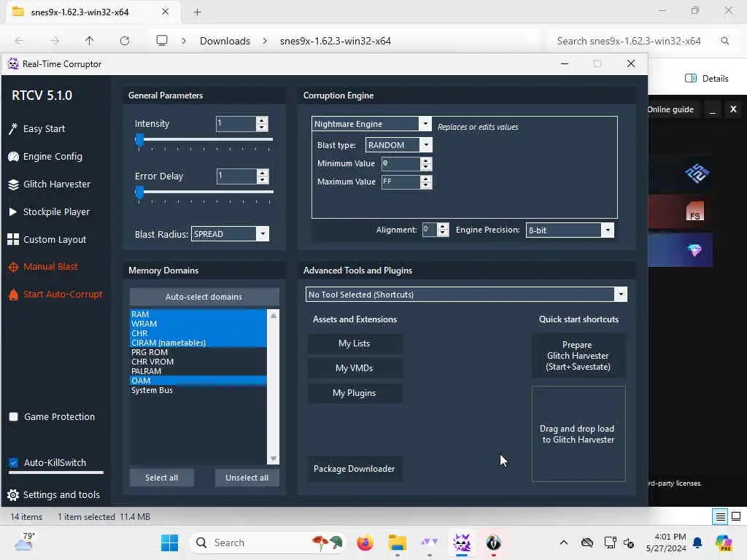
Task: Click Start Auto-Corrupt flame icon
Action: (13, 295)
